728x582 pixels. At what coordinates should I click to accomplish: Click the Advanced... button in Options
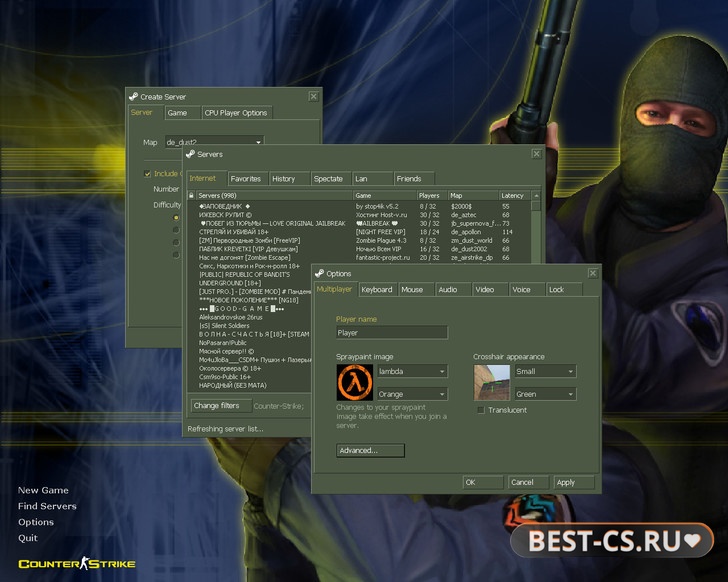(370, 450)
